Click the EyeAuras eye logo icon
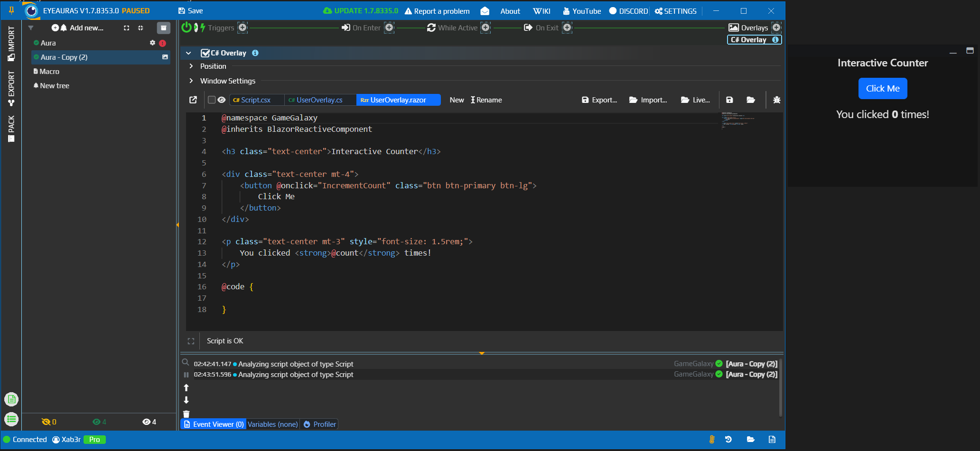Screen dimensions: 980x451 coord(31,10)
